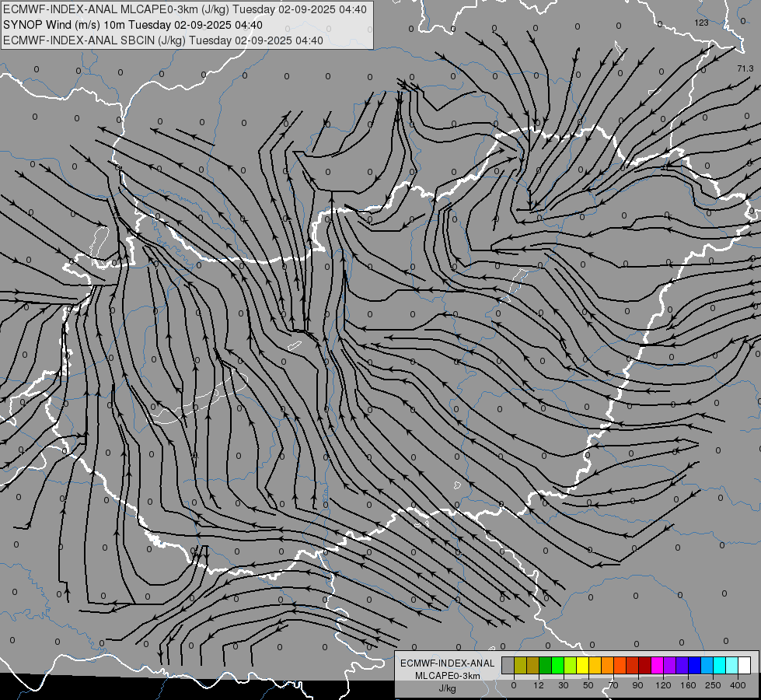Click the lime yellow-green legend swatch
Image resolution: width=761 pixels, height=700 pixels.
pyautogui.click(x=571, y=665)
